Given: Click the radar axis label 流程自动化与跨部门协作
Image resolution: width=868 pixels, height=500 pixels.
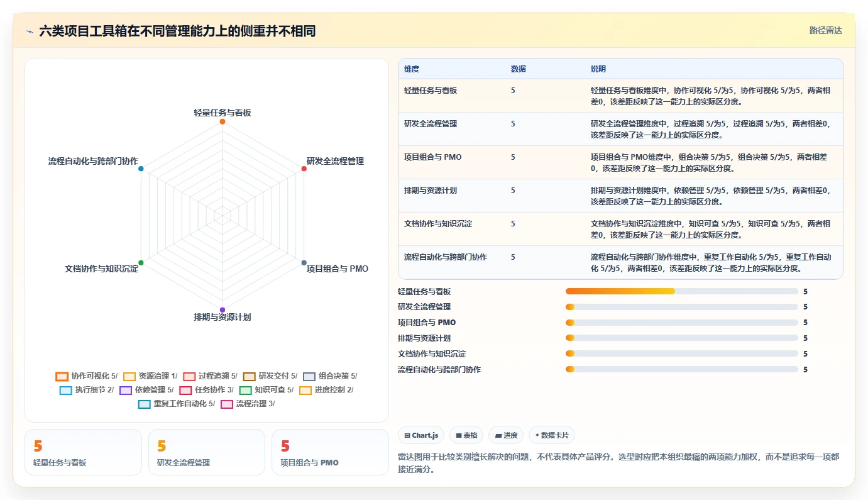Looking at the screenshot, I should tap(93, 161).
